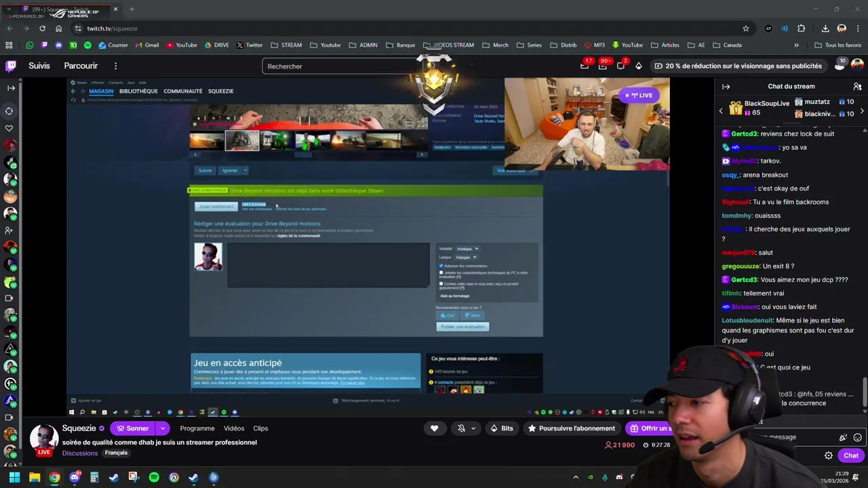Open the Tous les favoris folder
868x488 pixels.
point(837,45)
